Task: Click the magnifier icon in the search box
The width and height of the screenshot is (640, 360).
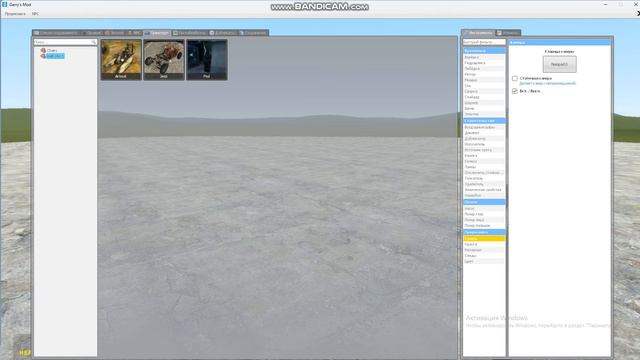Action: [93, 42]
